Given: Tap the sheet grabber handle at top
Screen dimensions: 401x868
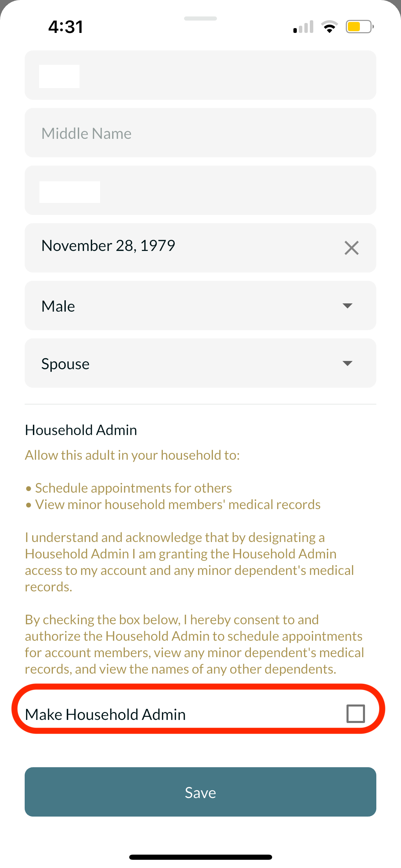Looking at the screenshot, I should point(200,19).
